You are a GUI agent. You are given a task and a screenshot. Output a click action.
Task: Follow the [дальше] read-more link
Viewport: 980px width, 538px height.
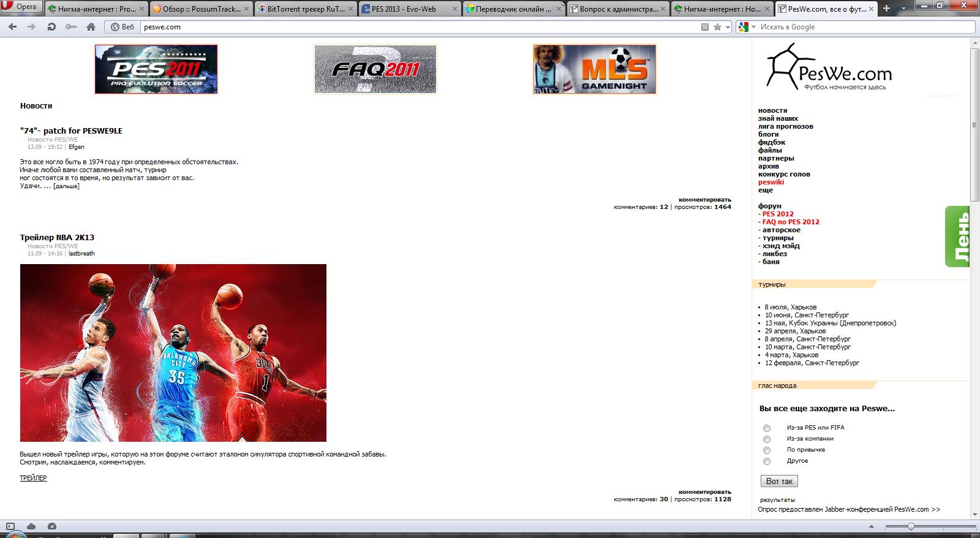tap(66, 186)
